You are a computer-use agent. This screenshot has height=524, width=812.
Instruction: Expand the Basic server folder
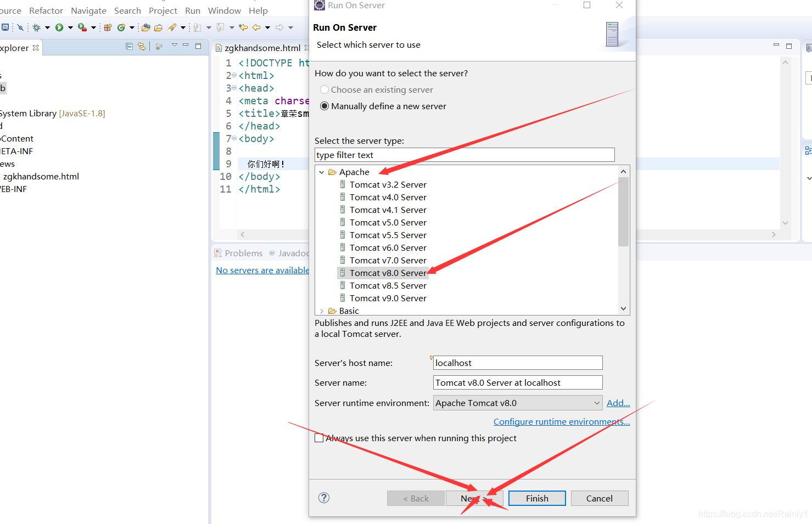tap(322, 311)
